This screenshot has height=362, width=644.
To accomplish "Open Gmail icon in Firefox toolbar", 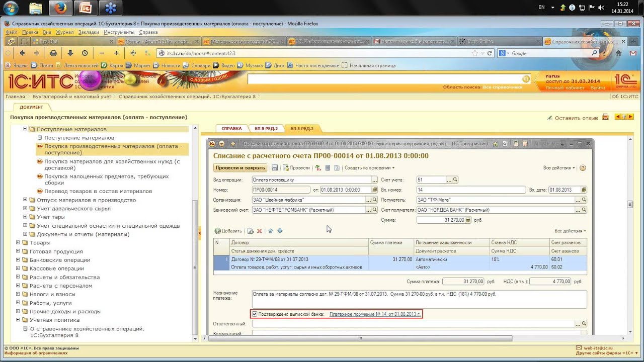I will (x=633, y=53).
